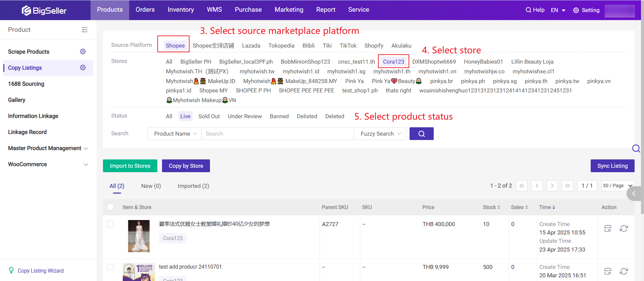Screen dimensions: 644x281
Task: Open the Orders top menu
Action: click(x=145, y=10)
